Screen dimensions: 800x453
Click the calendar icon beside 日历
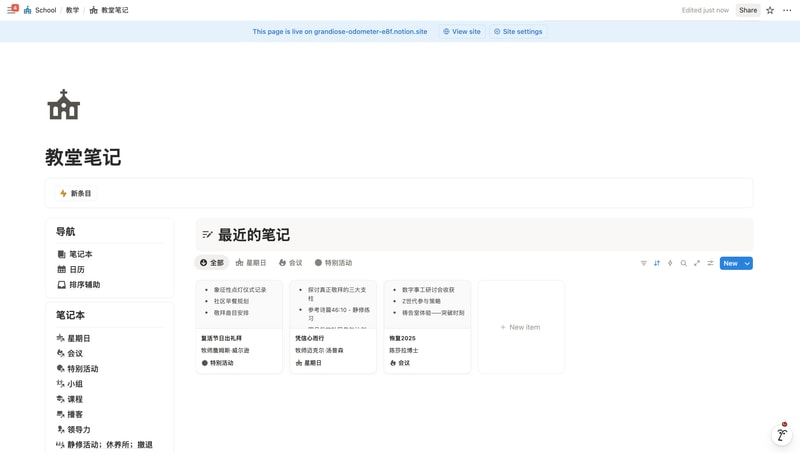[x=61, y=269]
